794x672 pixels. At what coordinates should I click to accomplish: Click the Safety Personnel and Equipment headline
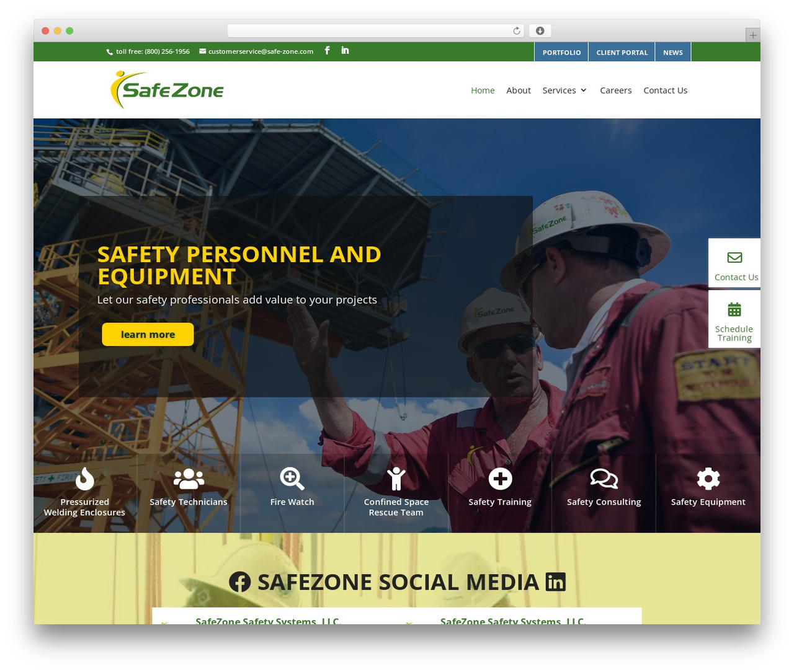coord(239,265)
